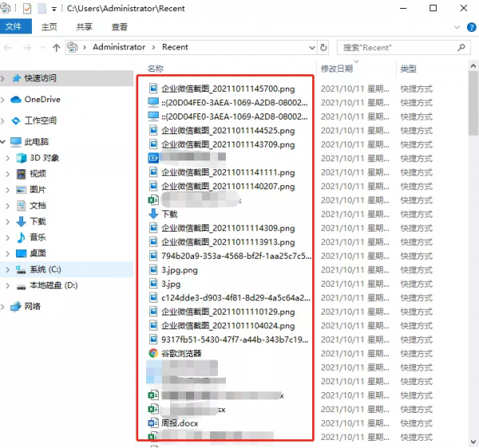Select file 企业微信截图_20211011143709.png
The height and width of the screenshot is (448, 479).
228,145
